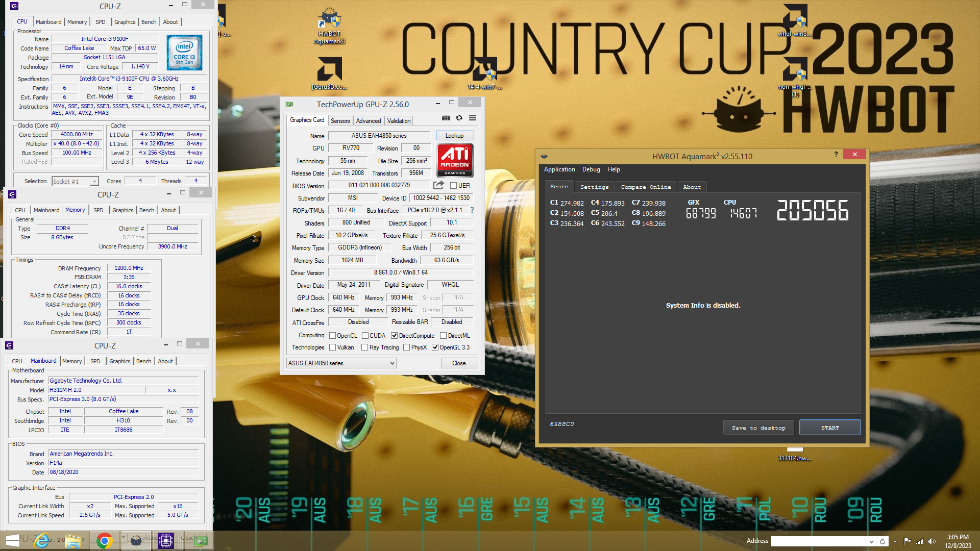The height and width of the screenshot is (551, 980).
Task: Click Save to desktop in Aquamark
Action: (758, 428)
